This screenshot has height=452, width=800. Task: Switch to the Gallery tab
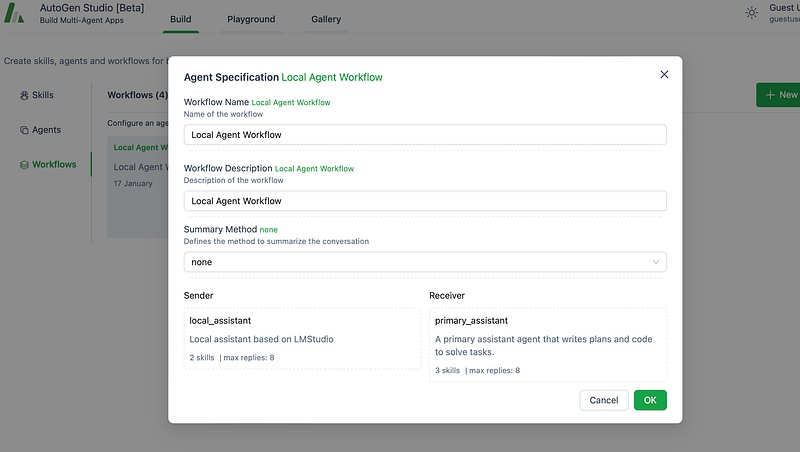click(x=326, y=19)
